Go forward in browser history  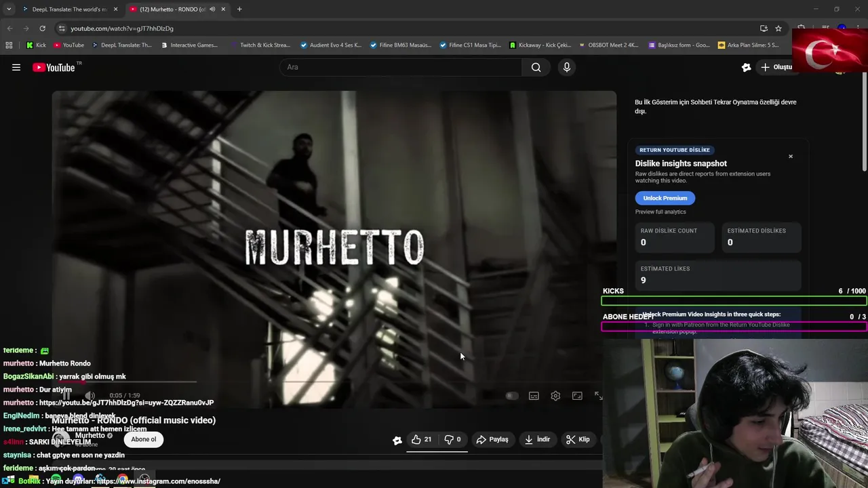click(x=26, y=28)
